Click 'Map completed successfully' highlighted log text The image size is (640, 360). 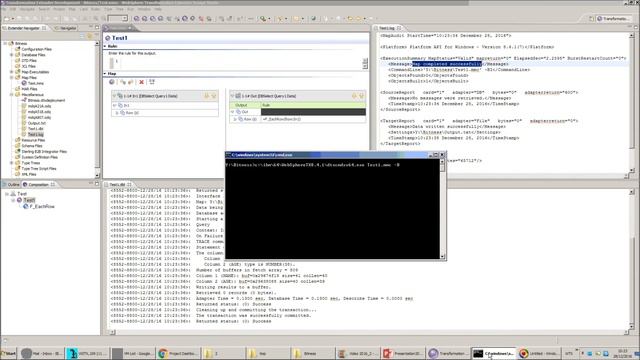coord(447,64)
